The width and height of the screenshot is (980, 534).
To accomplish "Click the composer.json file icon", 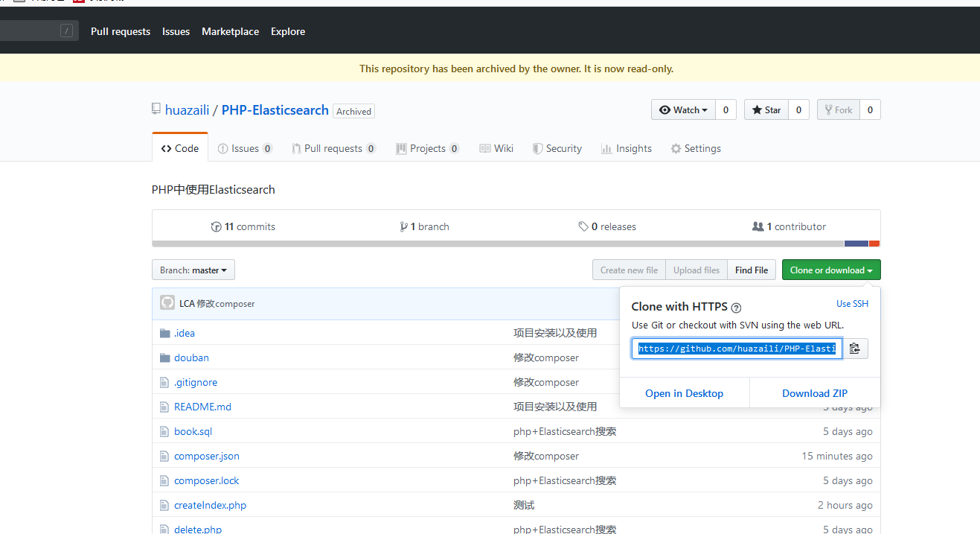I will pyautogui.click(x=164, y=456).
